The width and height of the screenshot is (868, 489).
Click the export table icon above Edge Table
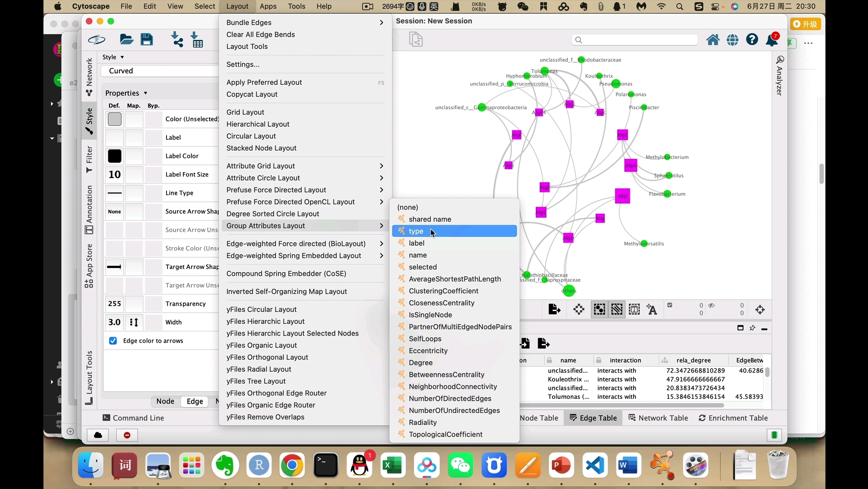pyautogui.click(x=544, y=344)
